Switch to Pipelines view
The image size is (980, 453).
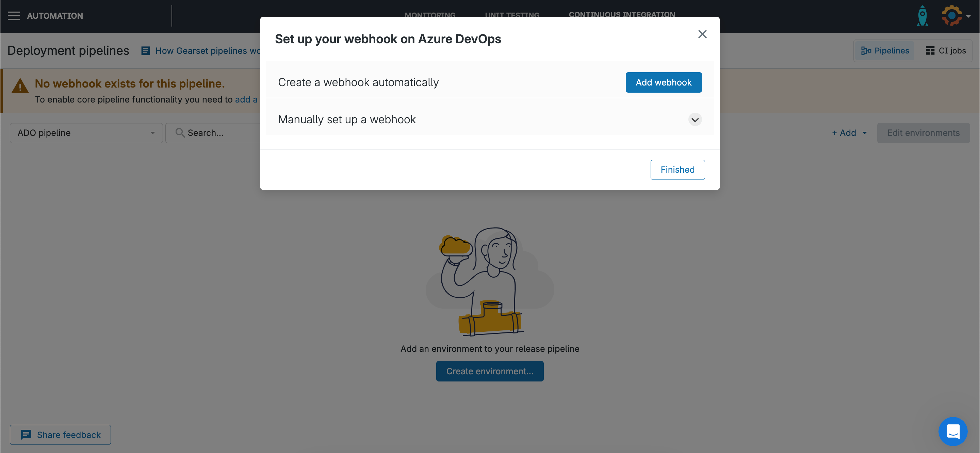885,51
